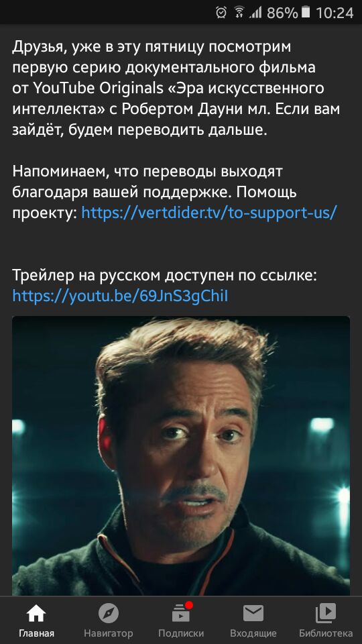Image resolution: width=362 pixels, height=644 pixels.
Task: Open the Inbox envelope icon
Action: 253,614
